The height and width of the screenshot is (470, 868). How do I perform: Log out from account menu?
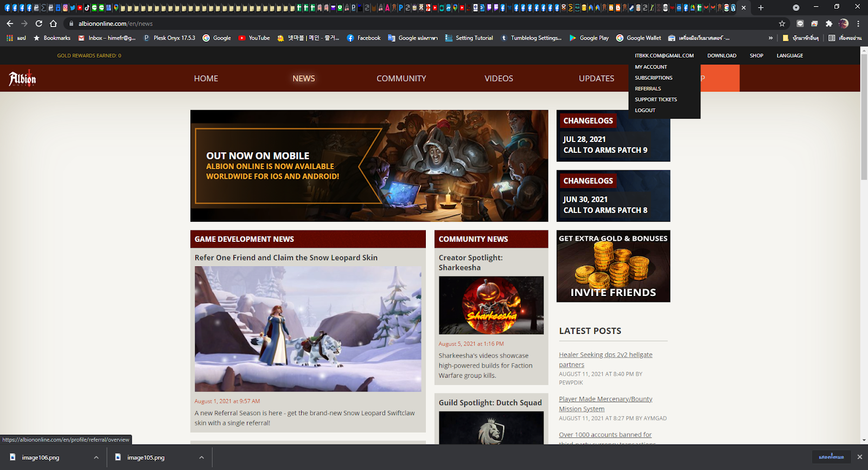[x=645, y=110]
